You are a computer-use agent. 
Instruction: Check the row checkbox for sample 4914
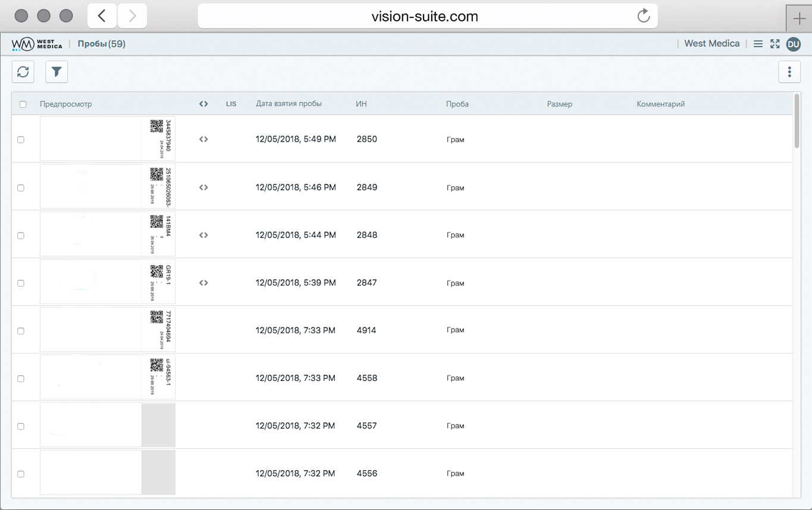(21, 331)
